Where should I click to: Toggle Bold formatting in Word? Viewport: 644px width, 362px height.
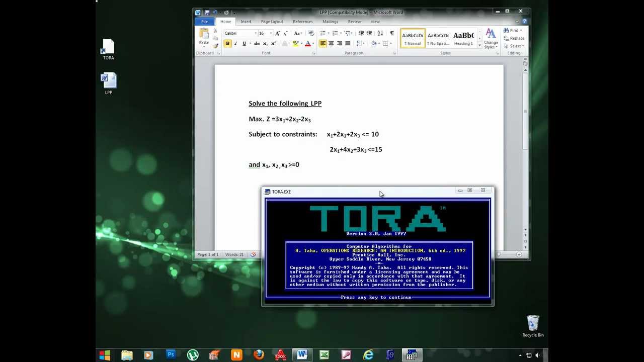227,44
